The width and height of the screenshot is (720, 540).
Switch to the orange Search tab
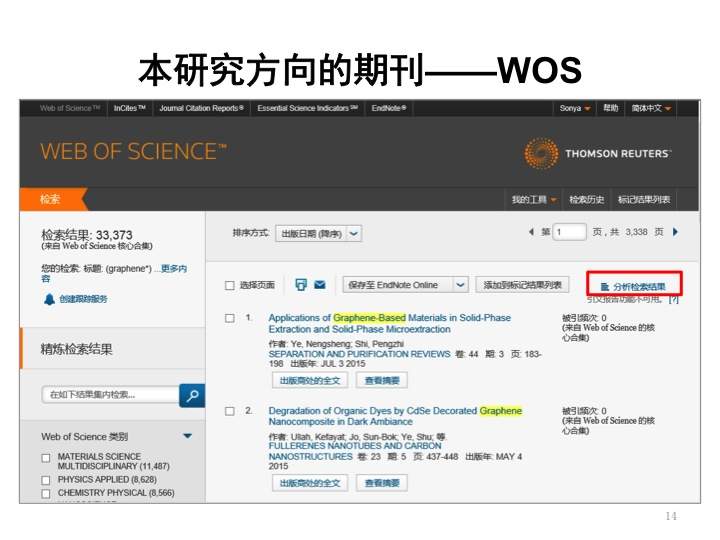pos(51,199)
